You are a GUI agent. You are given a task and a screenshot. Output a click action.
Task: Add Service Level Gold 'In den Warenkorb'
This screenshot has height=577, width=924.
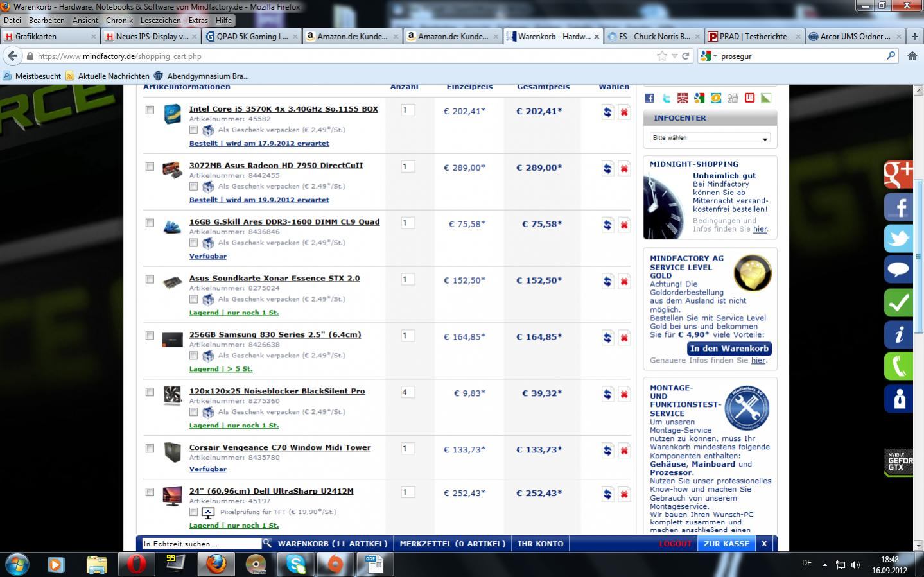pyautogui.click(x=729, y=349)
